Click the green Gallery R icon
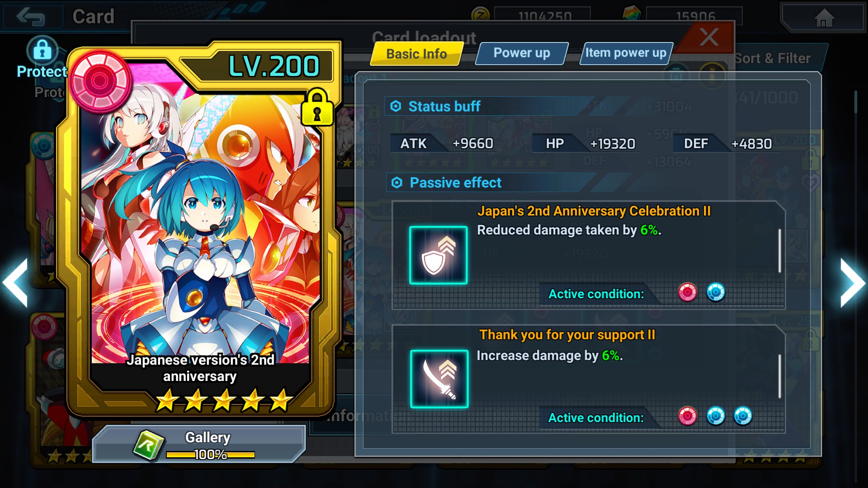This screenshot has height=488, width=868. [149, 446]
